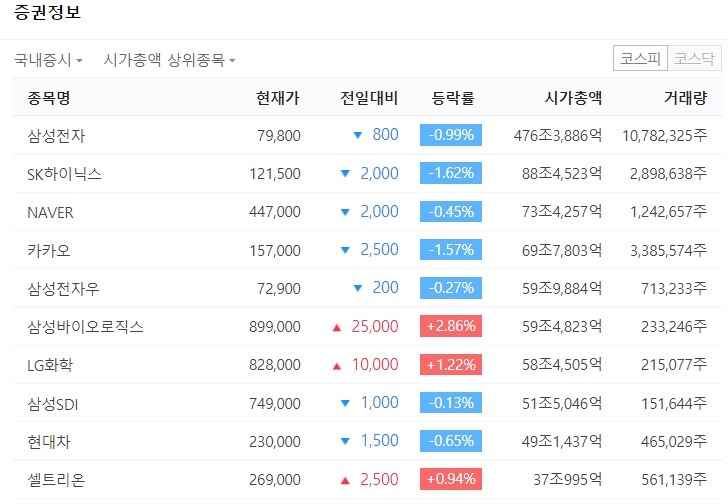This screenshot has width=728, height=504.
Task: Open the LG화학 stock link
Action: (x=50, y=365)
